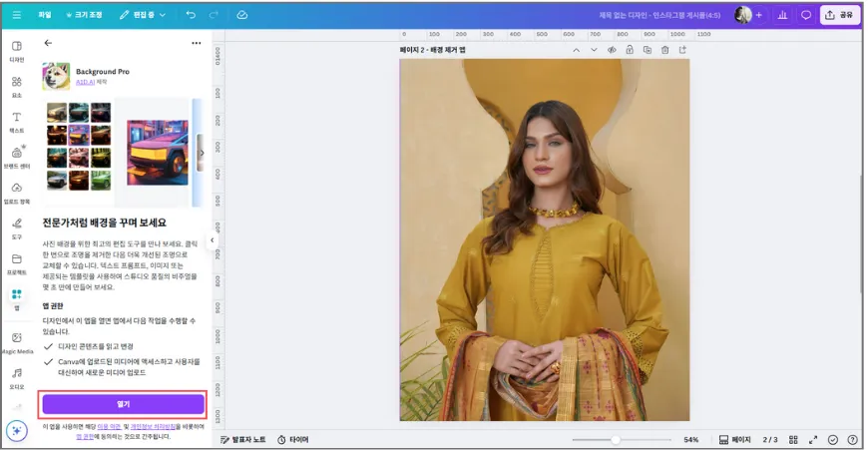This screenshot has height=450, width=868.
Task: Advance the preview carousel with the right chevron
Action: point(202,153)
